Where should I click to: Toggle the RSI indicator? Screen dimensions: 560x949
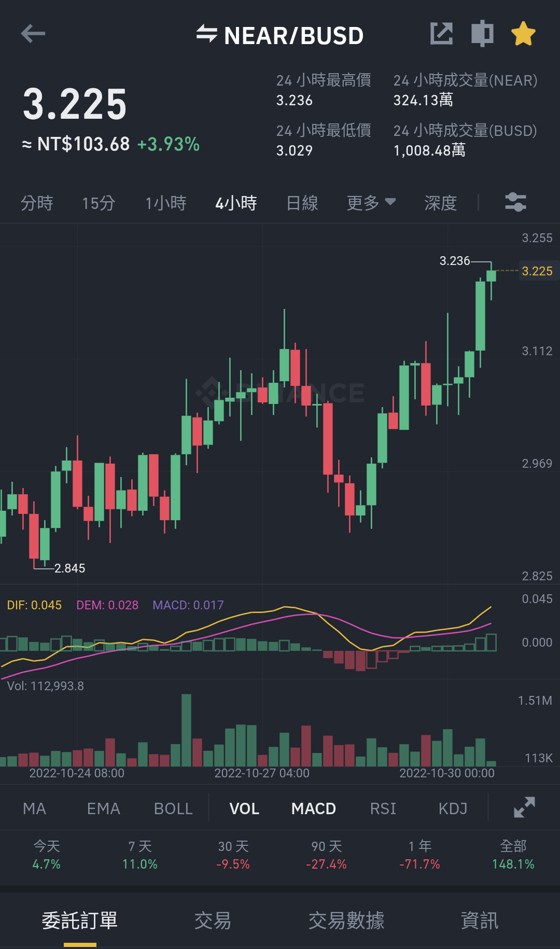coord(383,808)
